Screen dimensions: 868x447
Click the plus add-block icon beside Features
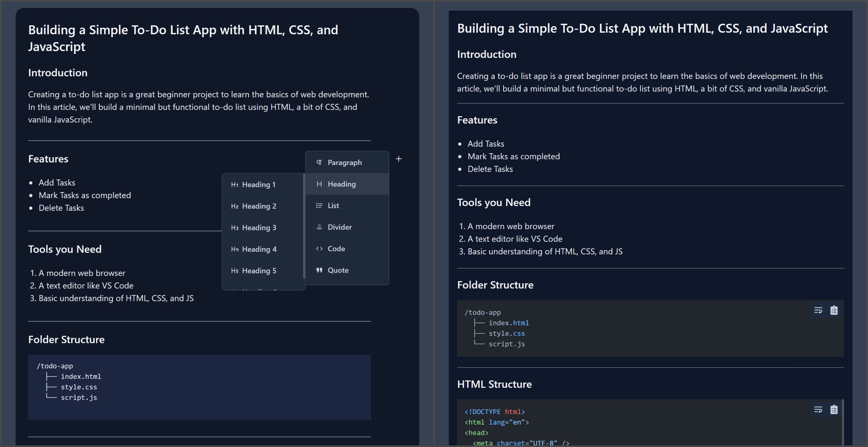coord(399,159)
